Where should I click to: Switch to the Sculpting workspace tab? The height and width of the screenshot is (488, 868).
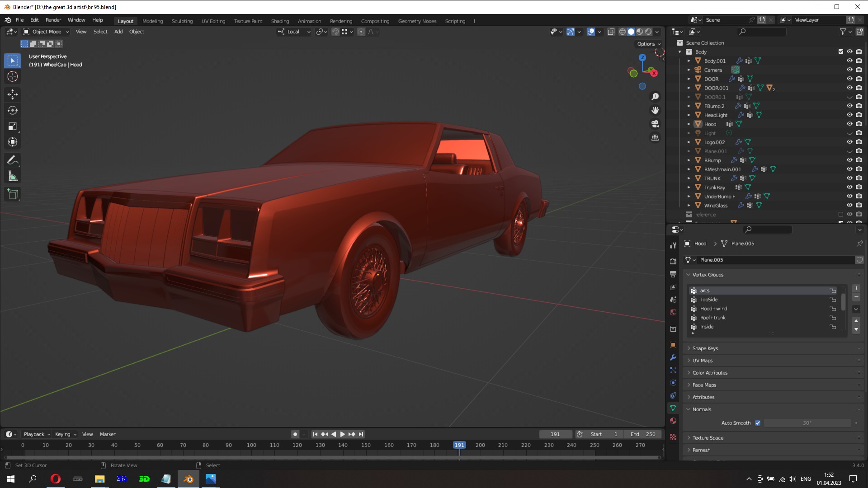click(x=182, y=21)
